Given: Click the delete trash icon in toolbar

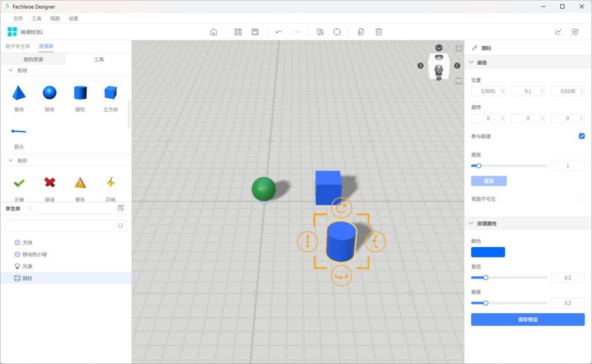Looking at the screenshot, I should click(379, 32).
